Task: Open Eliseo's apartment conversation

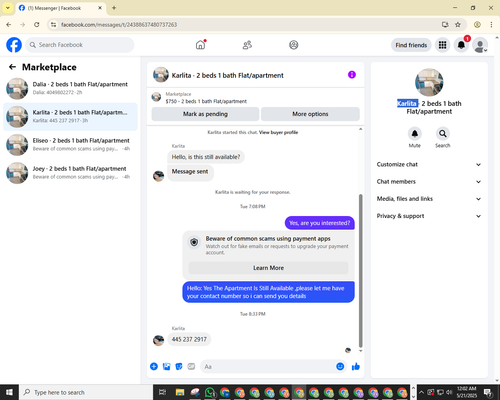Action: pos(70,145)
